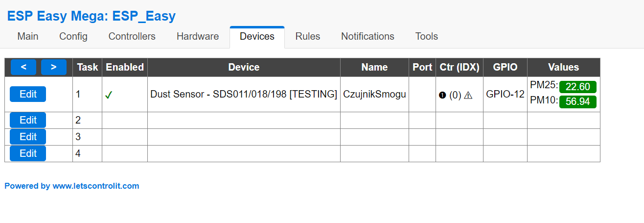
Task: Go to previous devices page arrow
Action: pyautogui.click(x=24, y=67)
